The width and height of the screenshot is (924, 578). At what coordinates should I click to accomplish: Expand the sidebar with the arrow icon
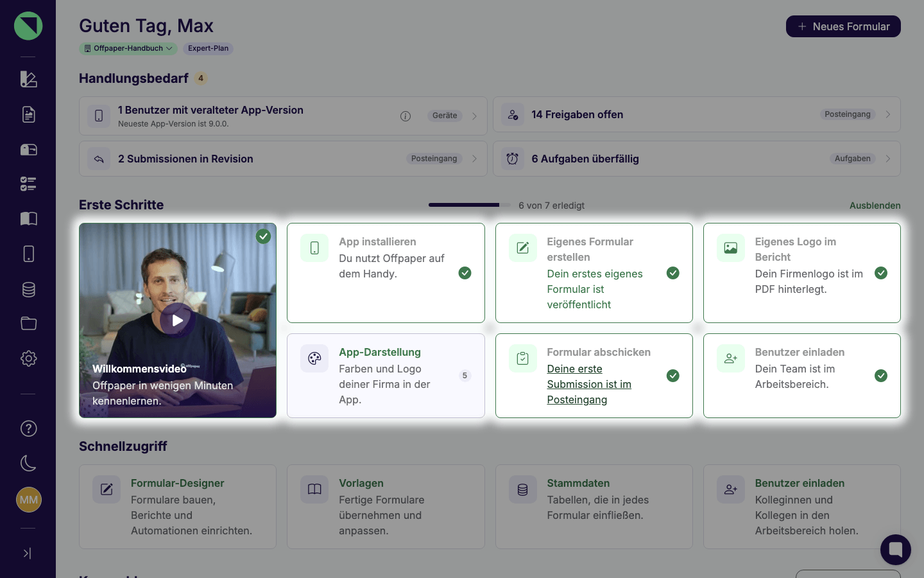click(x=28, y=553)
